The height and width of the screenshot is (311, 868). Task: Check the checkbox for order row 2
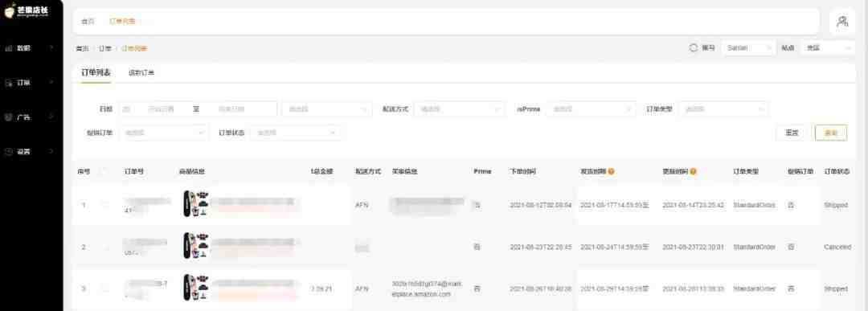104,247
